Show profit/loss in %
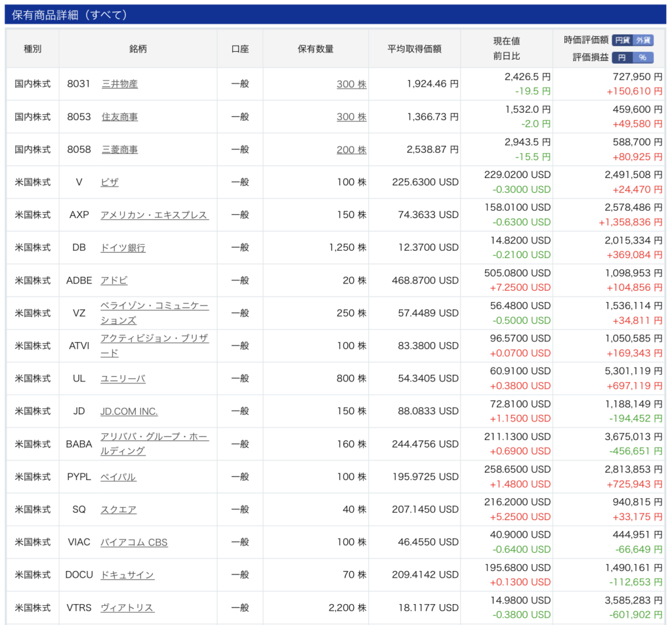 643,57
